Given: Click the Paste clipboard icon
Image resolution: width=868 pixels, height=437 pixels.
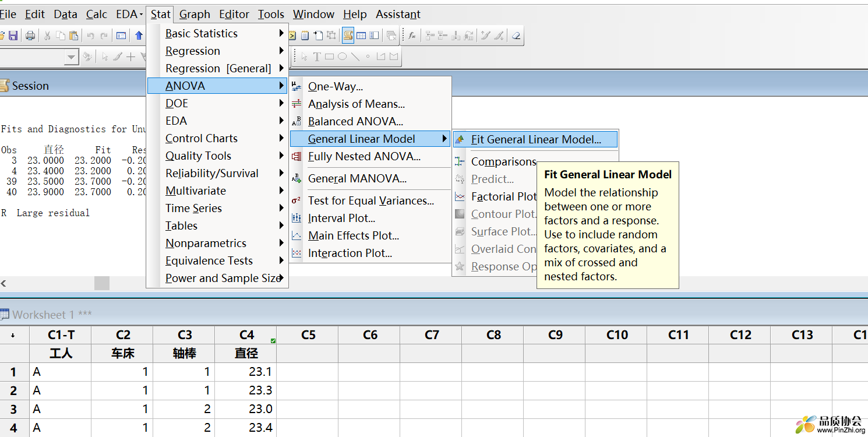Looking at the screenshot, I should coord(73,36).
